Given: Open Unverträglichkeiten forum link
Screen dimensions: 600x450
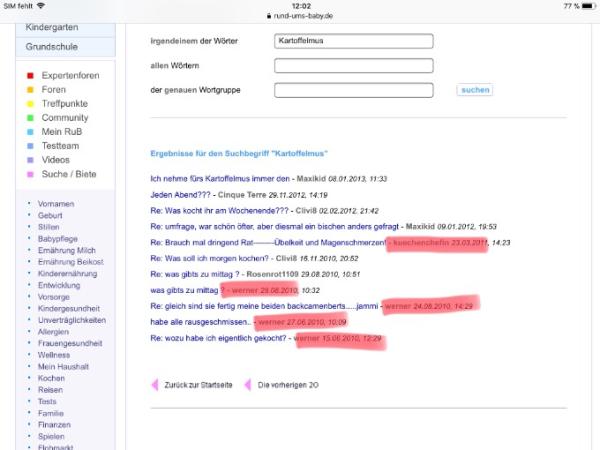Looking at the screenshot, I should tap(72, 320).
